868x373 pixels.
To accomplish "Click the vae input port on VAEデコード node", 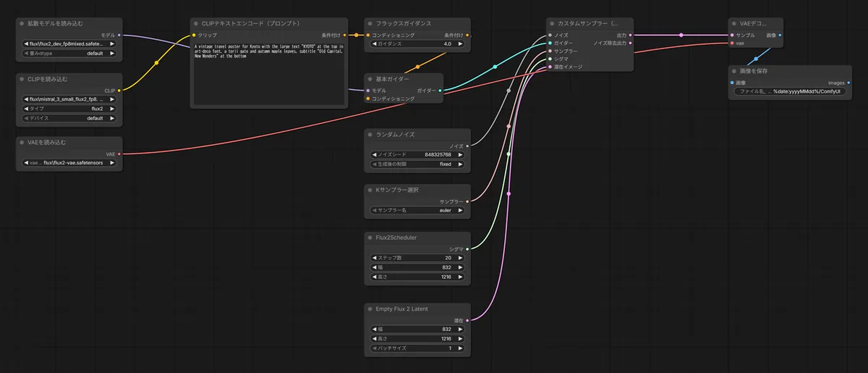I will click(732, 43).
